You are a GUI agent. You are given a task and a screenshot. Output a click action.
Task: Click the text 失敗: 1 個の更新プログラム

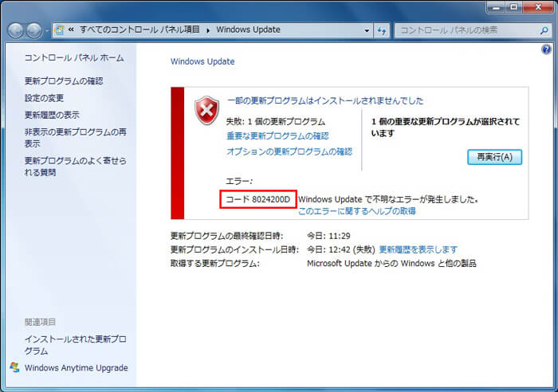coord(276,122)
